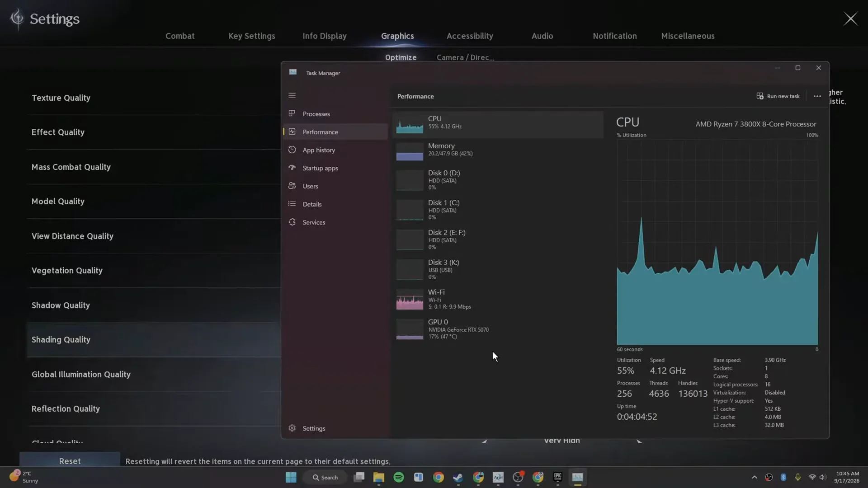The image size is (868, 488).
Task: Open the Windows Start menu
Action: point(291,477)
